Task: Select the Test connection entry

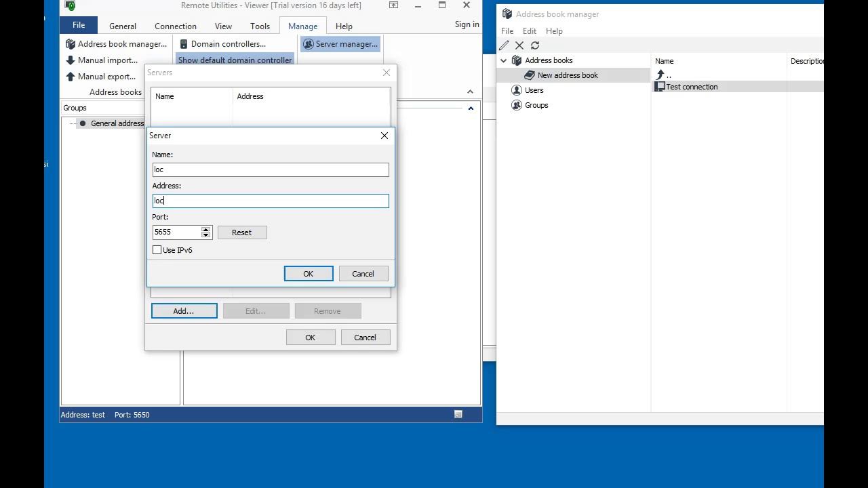Action: [691, 87]
